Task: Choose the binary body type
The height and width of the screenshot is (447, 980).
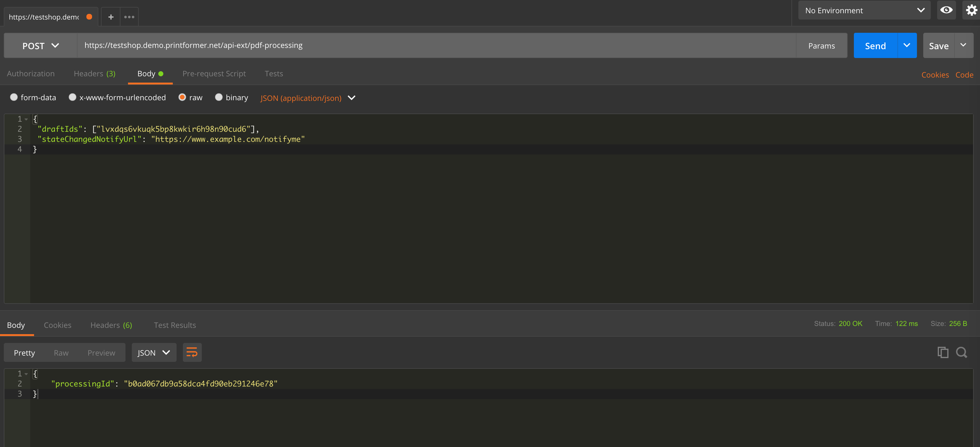Action: [219, 97]
